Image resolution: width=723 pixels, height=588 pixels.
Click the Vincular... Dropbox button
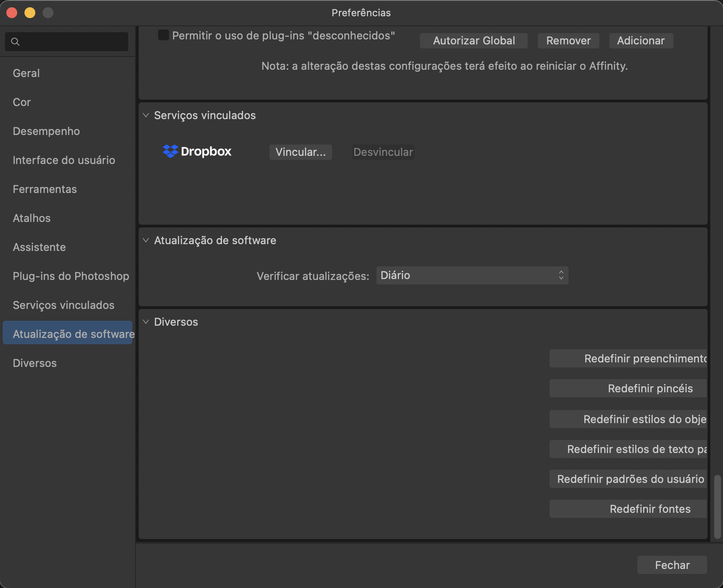(300, 152)
